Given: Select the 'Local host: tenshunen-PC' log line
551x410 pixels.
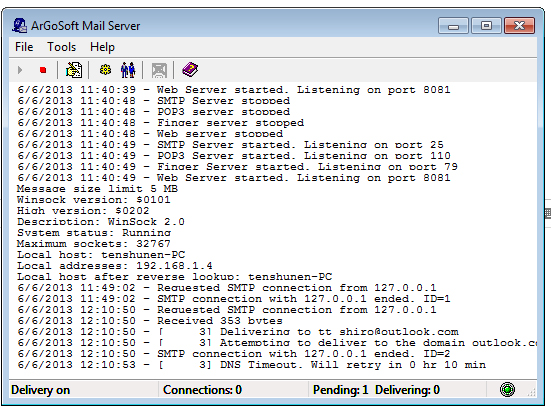Looking at the screenshot, I should [101, 255].
